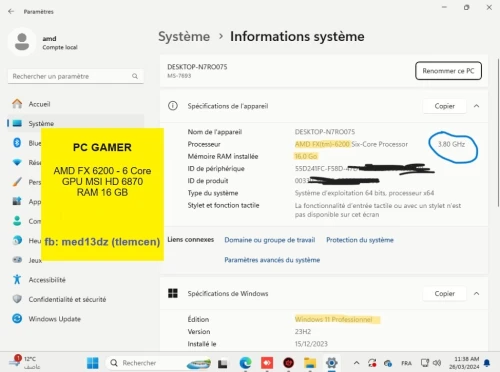This screenshot has width=500, height=372.
Task: Click the Rechercher un paramètre search field
Action: [x=76, y=76]
